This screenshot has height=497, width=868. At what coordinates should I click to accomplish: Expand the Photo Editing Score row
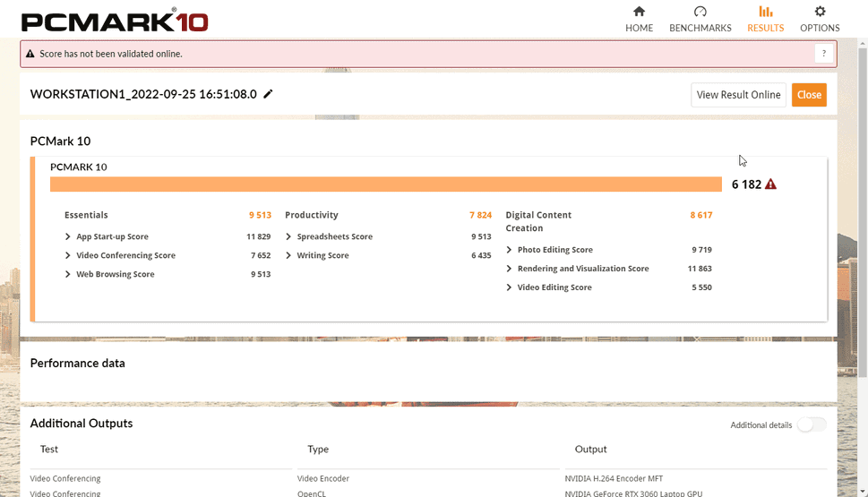(x=510, y=250)
